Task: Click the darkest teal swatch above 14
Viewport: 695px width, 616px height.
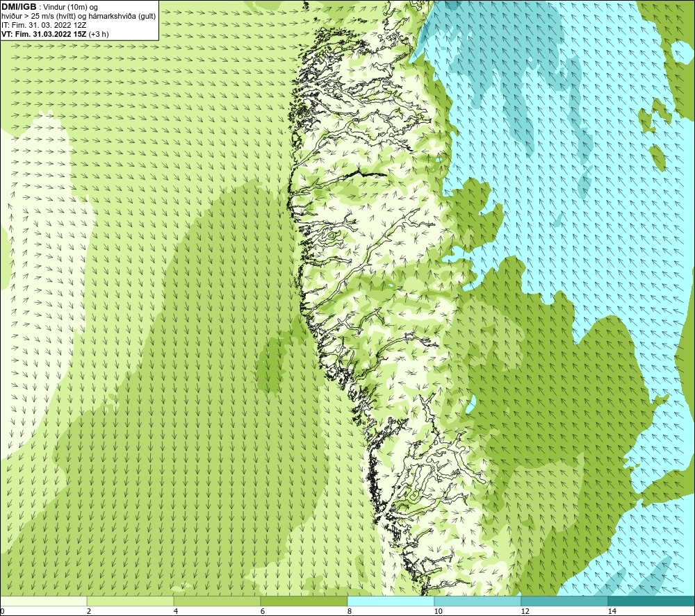Action: [x=651, y=601]
